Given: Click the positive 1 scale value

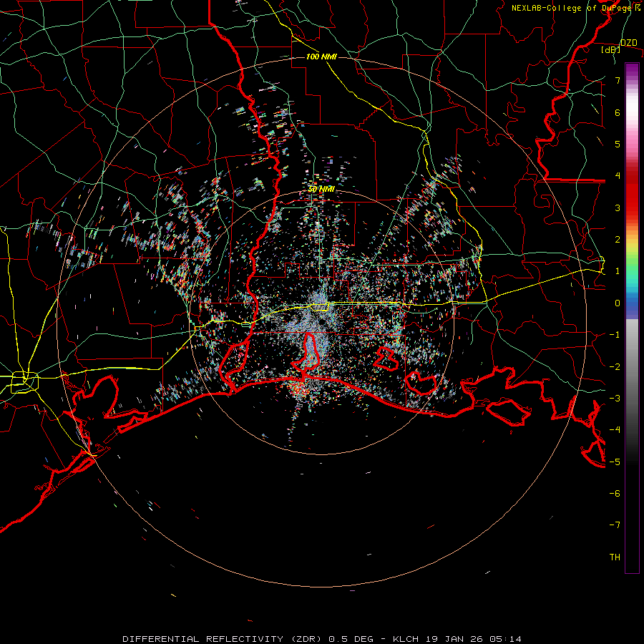Looking at the screenshot, I should [x=618, y=271].
